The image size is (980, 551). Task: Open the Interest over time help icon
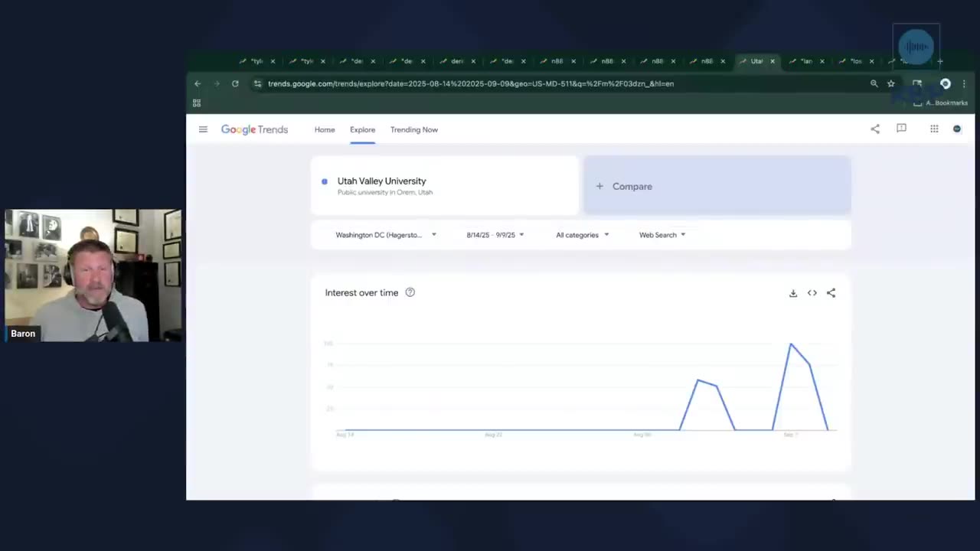pyautogui.click(x=410, y=292)
